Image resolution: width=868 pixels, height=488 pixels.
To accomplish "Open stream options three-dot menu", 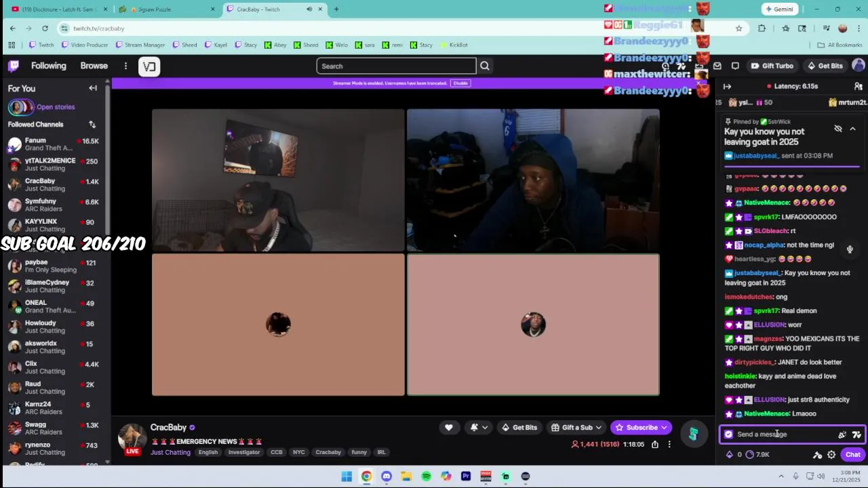I will [669, 445].
